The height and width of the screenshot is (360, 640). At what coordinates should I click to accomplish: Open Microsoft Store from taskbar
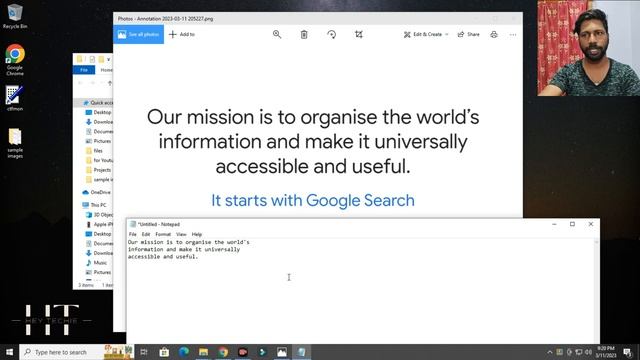click(x=164, y=352)
